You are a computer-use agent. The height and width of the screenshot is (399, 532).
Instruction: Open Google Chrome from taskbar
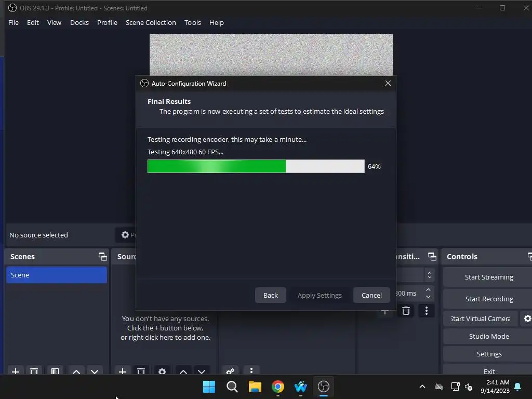click(x=278, y=387)
